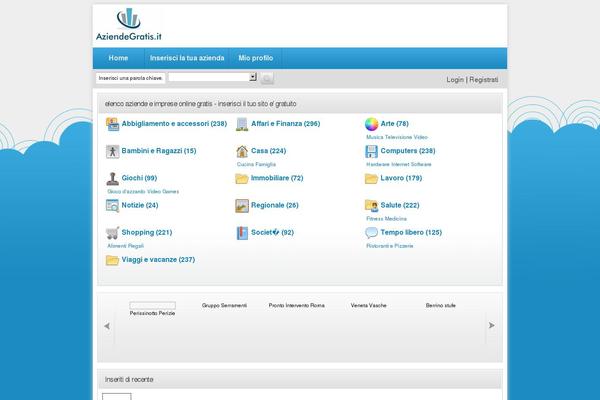Screen dimensions: 600x400
Task: Click the Tempo libero speech bubble icon
Action: pyautogui.click(x=372, y=232)
